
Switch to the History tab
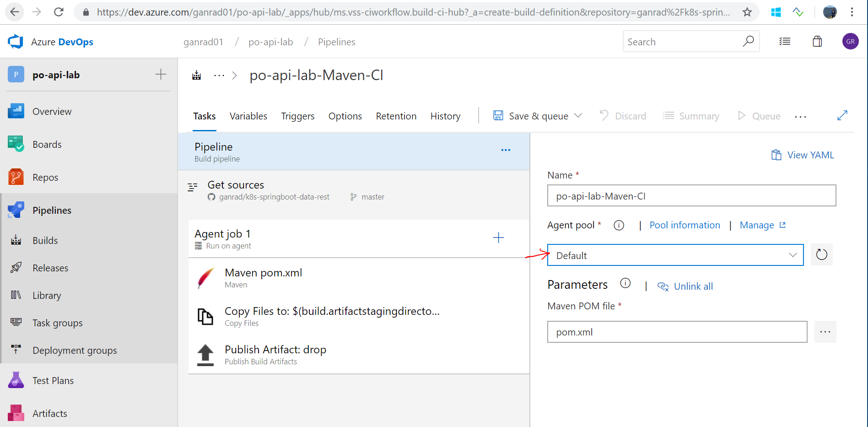point(445,116)
